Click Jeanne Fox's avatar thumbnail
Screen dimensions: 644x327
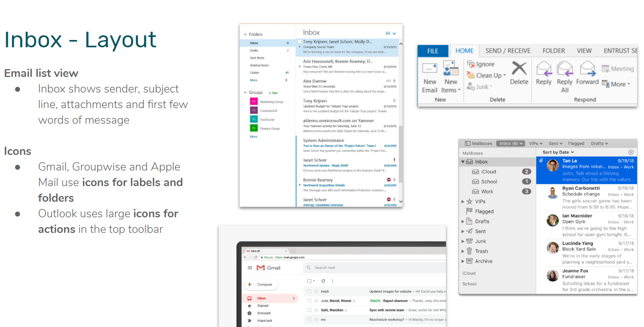coord(552,276)
